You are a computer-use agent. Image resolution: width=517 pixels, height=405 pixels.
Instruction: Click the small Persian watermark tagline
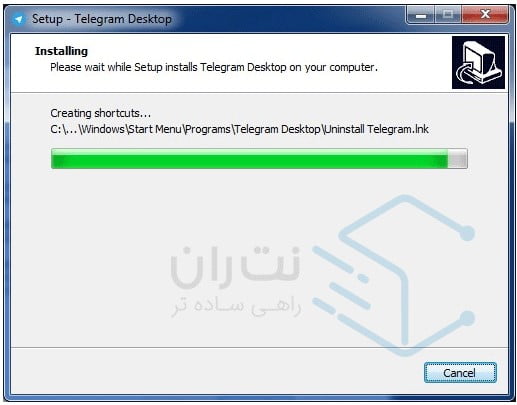point(236,306)
